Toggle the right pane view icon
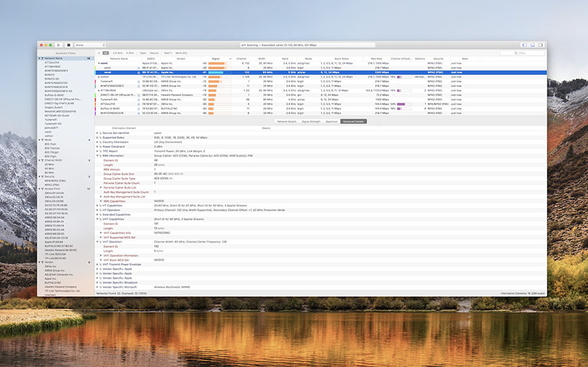This screenshot has height=367, width=588. point(540,45)
